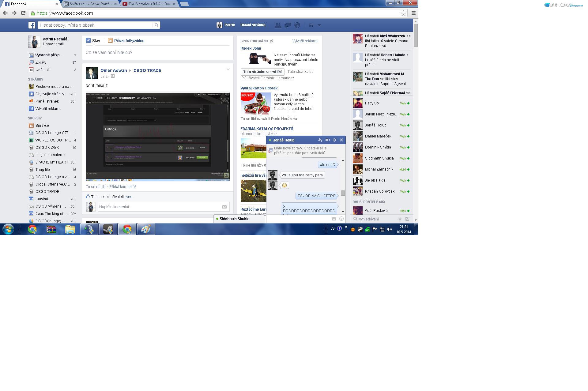Click the search magnifier button in Facebook search
Viewport: 588px width, 391px height.
(156, 25)
